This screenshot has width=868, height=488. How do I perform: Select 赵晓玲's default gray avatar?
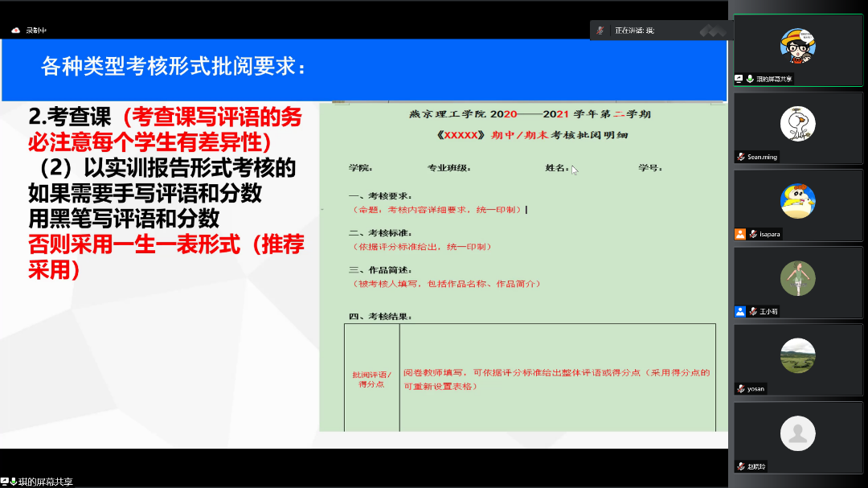coord(797,433)
